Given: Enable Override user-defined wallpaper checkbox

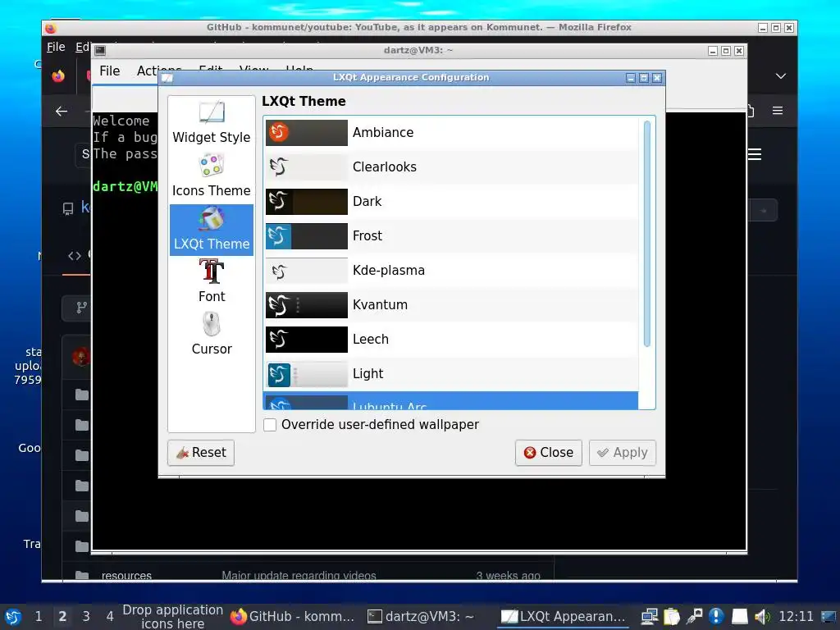Looking at the screenshot, I should tap(270, 425).
